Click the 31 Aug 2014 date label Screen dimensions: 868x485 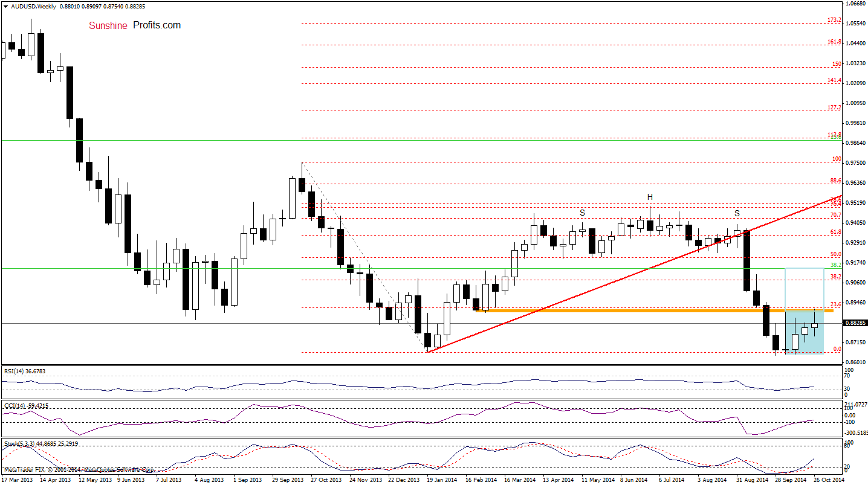click(x=753, y=480)
